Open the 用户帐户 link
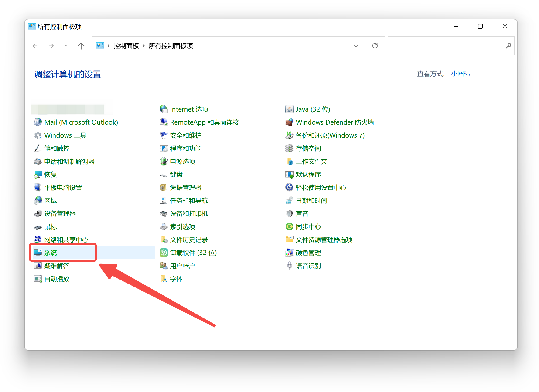The image size is (539, 392). pos(182,266)
